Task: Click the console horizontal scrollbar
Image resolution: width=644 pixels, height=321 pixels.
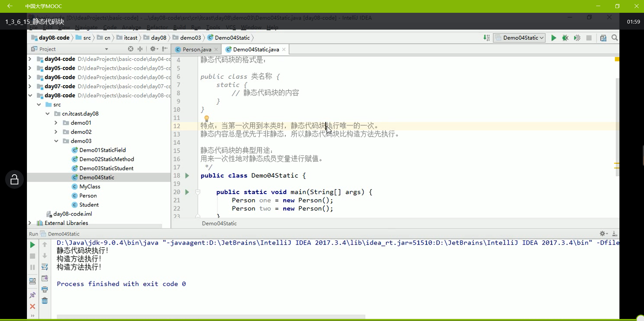Action: [x=211, y=316]
